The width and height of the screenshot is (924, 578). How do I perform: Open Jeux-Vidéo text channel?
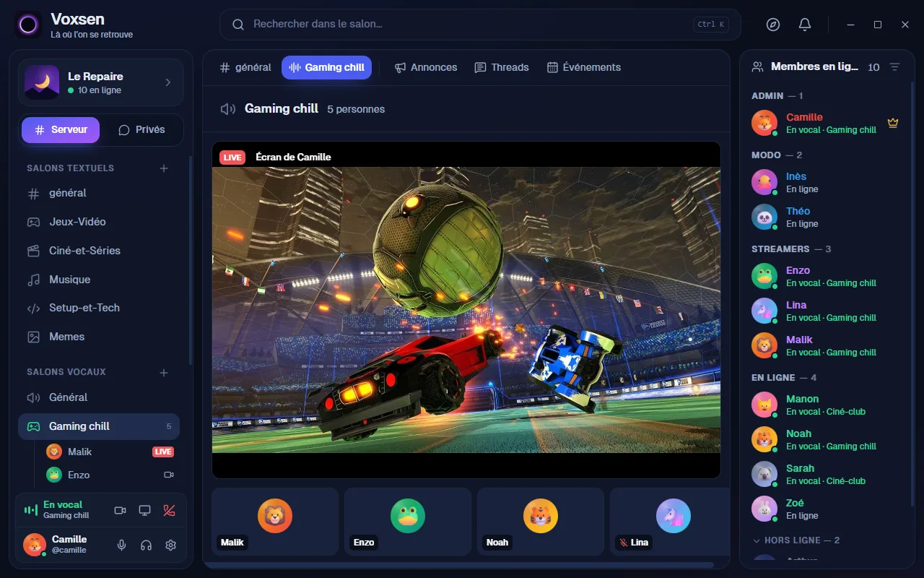(x=99, y=222)
